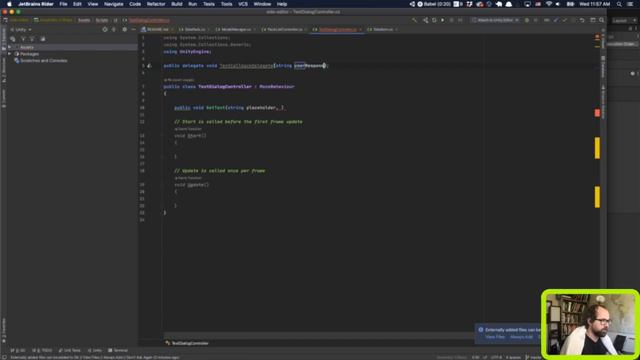Open the Database side tool window
This screenshot has height=360, width=640.
click(603, 67)
